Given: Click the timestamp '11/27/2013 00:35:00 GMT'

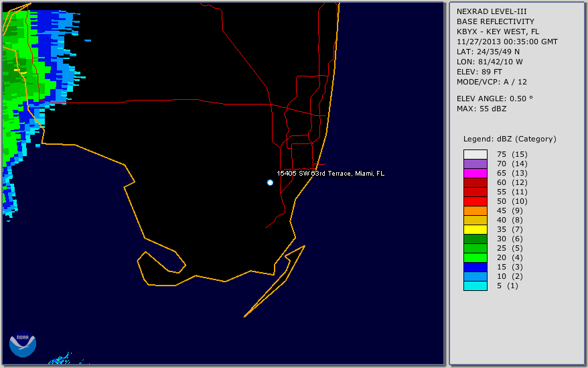Looking at the screenshot, I should click(507, 42).
